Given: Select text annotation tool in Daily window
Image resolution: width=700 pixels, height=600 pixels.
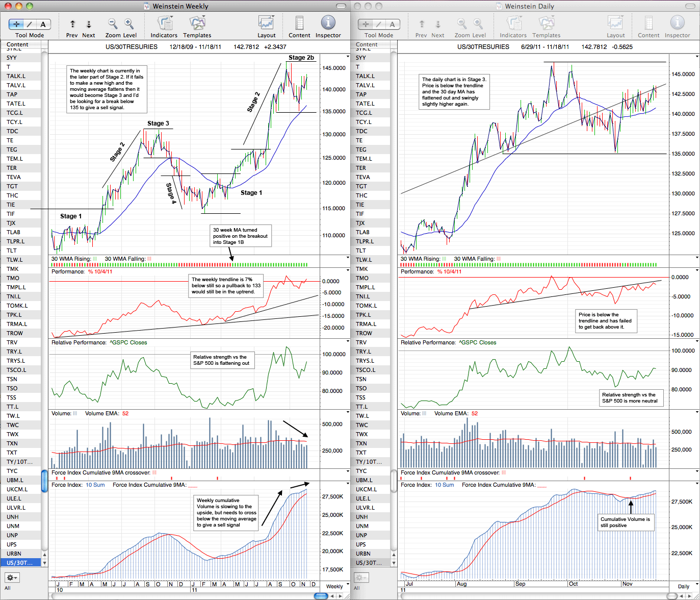Looking at the screenshot, I should (x=392, y=24).
